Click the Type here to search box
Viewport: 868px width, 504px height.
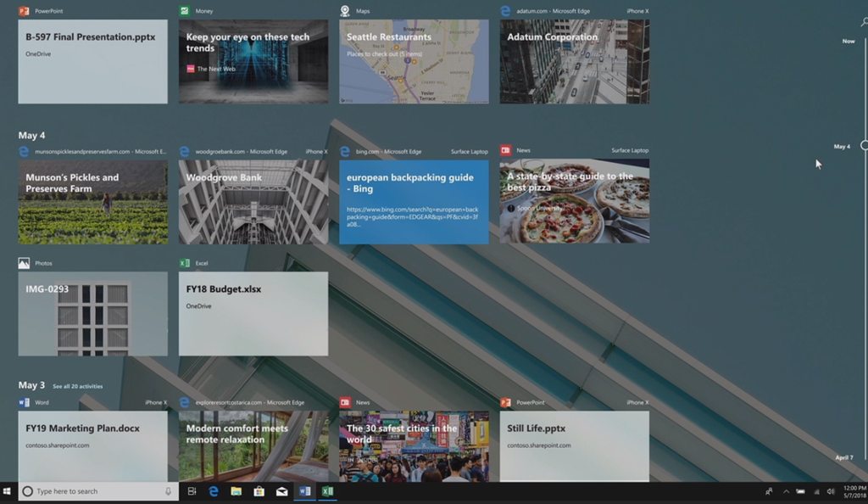click(98, 491)
